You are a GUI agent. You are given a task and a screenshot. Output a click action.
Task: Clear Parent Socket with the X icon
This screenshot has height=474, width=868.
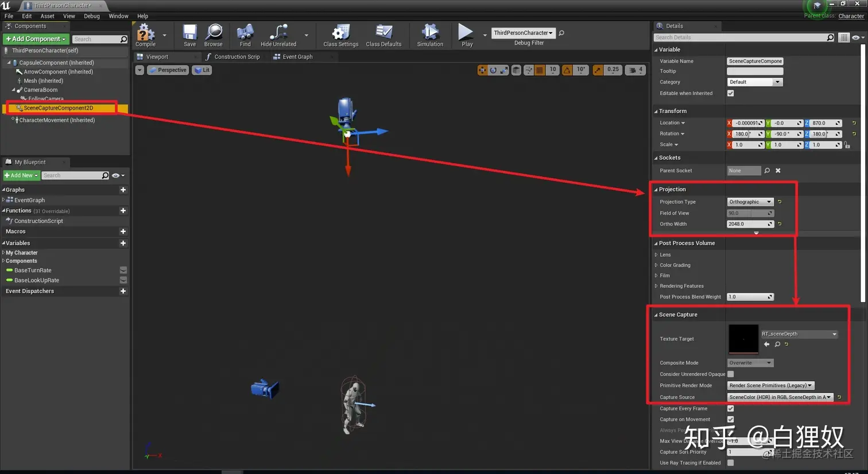click(778, 171)
